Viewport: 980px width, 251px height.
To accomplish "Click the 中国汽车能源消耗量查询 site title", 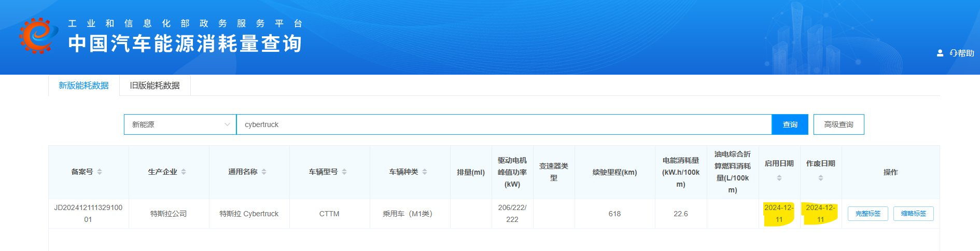I will [185, 44].
